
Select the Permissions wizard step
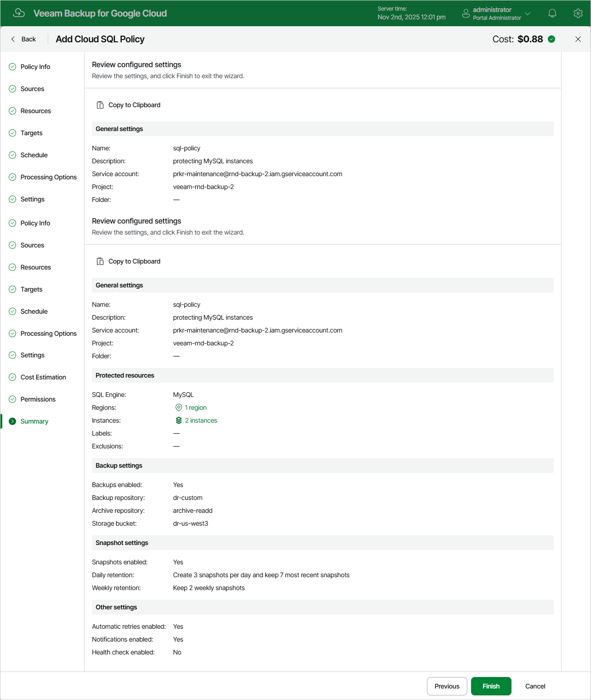pos(38,399)
